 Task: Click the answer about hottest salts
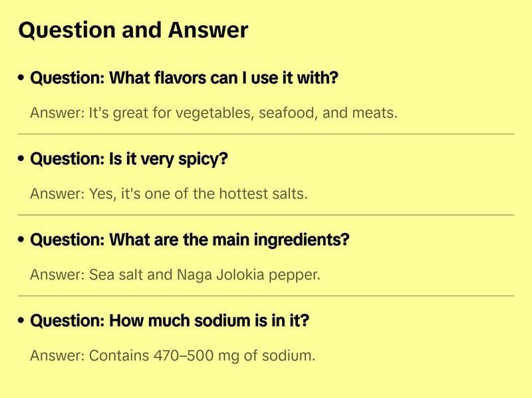169,194
